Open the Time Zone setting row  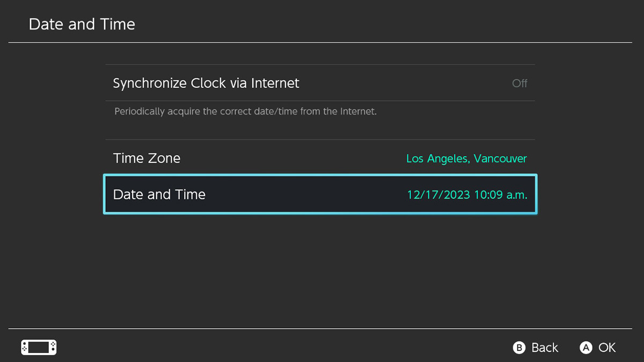tap(320, 158)
